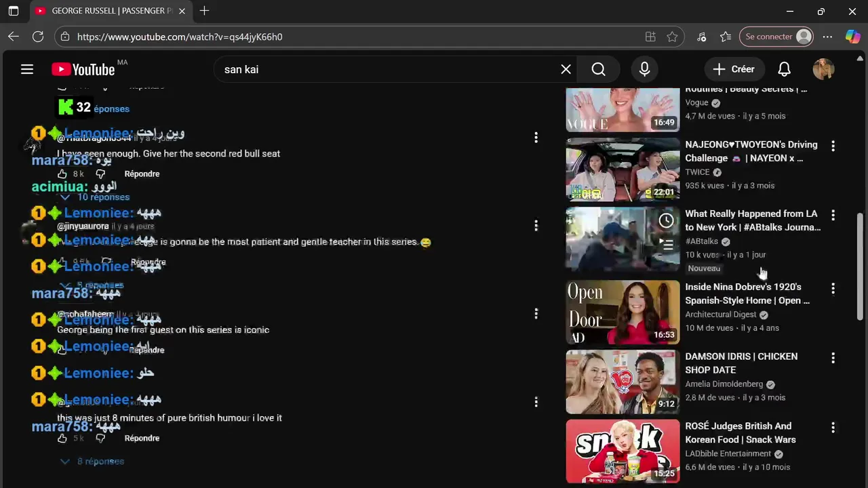The height and width of the screenshot is (488, 868).
Task: Expand the 10 réponses thread
Action: (96, 197)
